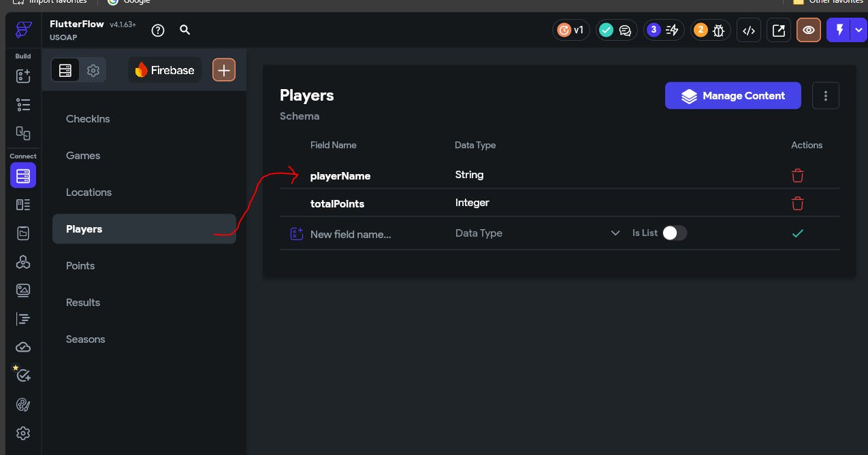
Task: Click the search magnifier icon
Action: click(184, 30)
